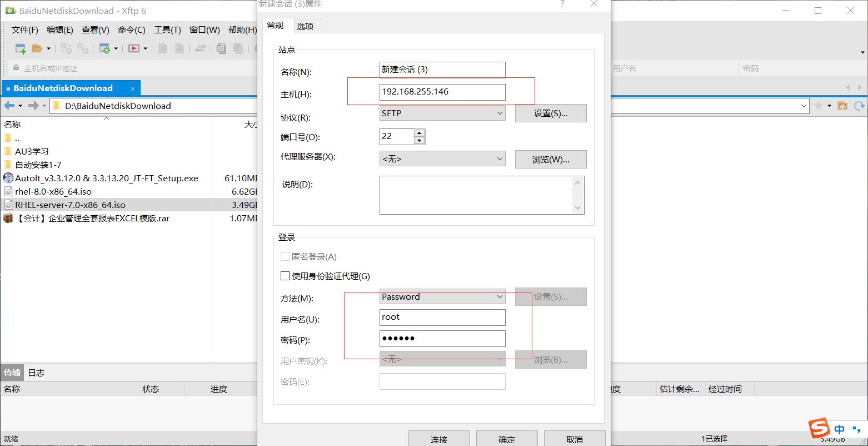Toggle the 使用身份验证代理(G) checkbox

pos(285,276)
